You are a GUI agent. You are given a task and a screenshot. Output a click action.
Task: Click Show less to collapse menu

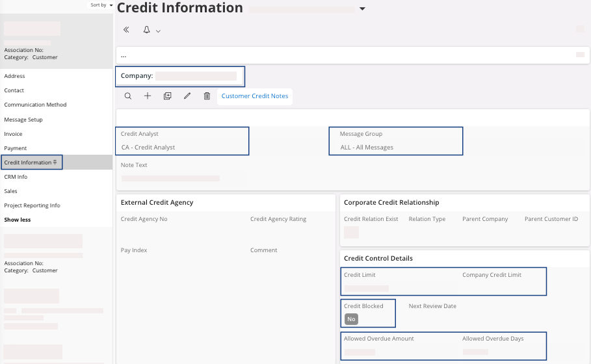pos(18,220)
